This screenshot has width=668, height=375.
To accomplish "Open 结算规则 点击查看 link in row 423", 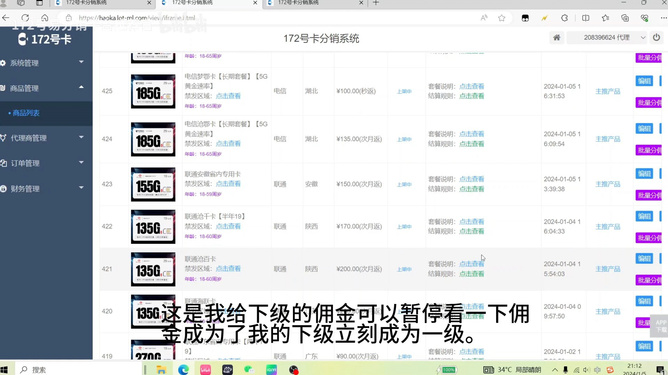I will point(472,189).
